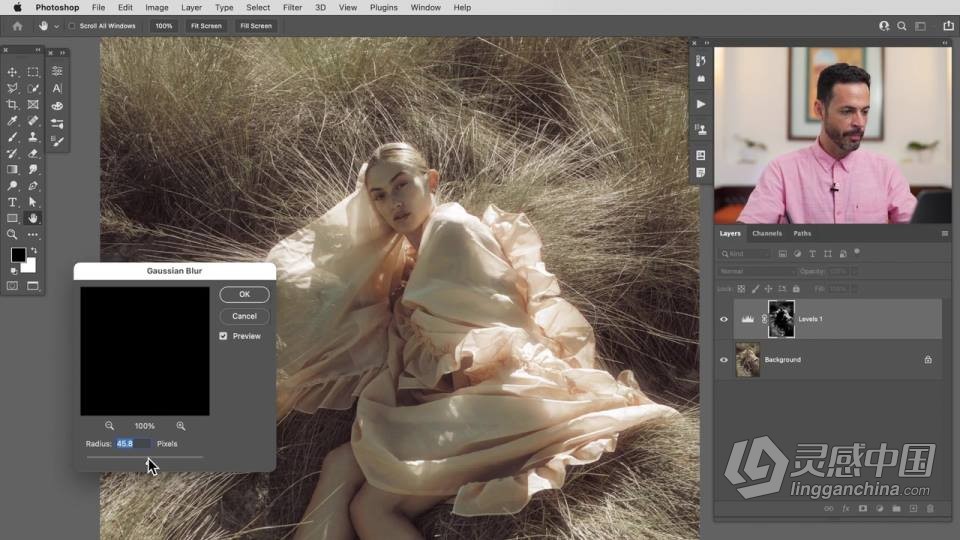960x540 pixels.
Task: Select the Frame tool
Action: point(33,105)
